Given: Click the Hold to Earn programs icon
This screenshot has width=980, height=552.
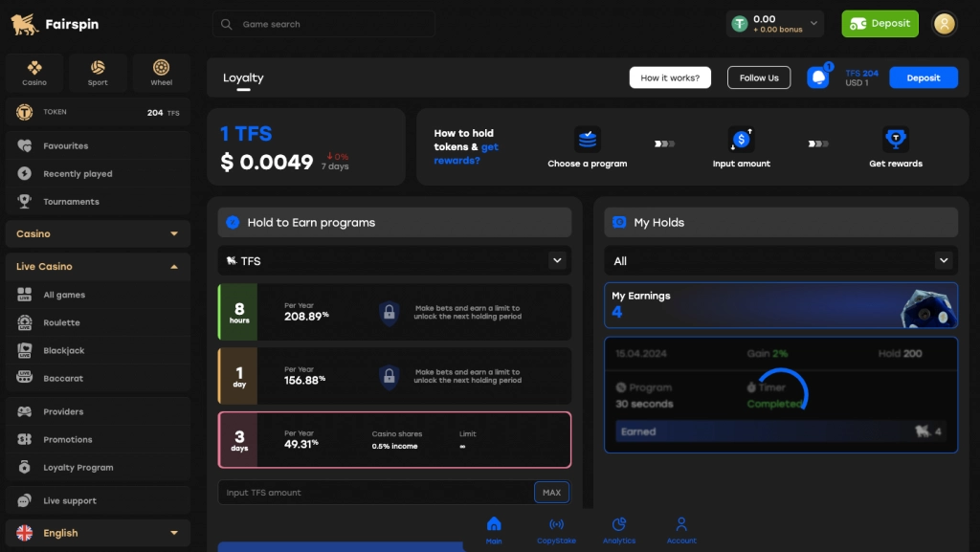Looking at the screenshot, I should click(x=233, y=222).
